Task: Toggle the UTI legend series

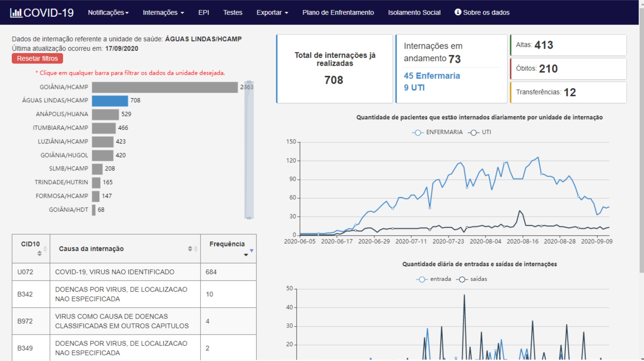Action: coord(479,132)
